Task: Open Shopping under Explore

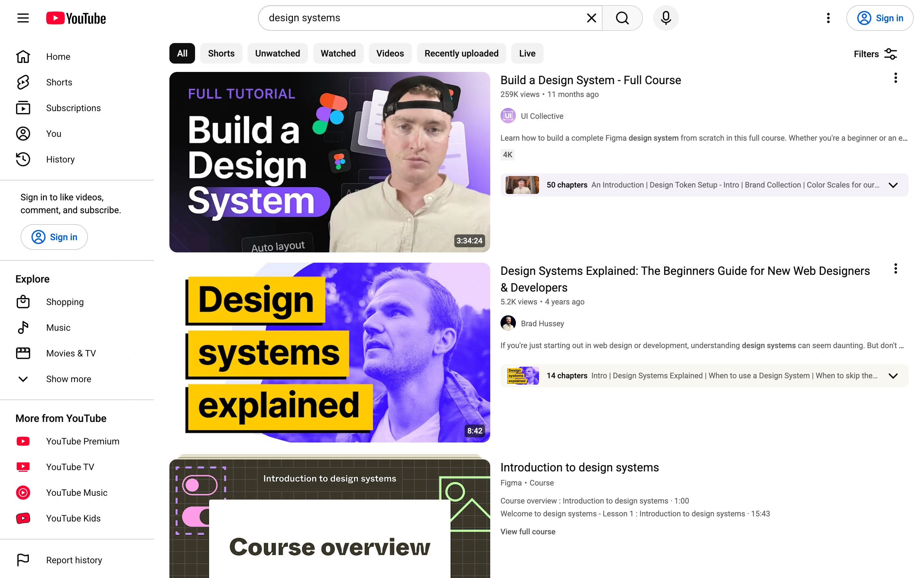Action: coord(77,302)
